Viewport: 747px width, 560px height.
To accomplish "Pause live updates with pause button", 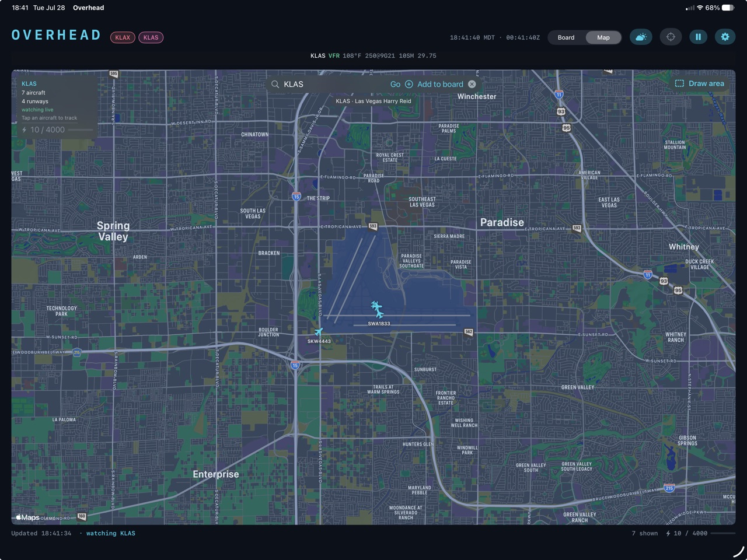I will pyautogui.click(x=698, y=37).
